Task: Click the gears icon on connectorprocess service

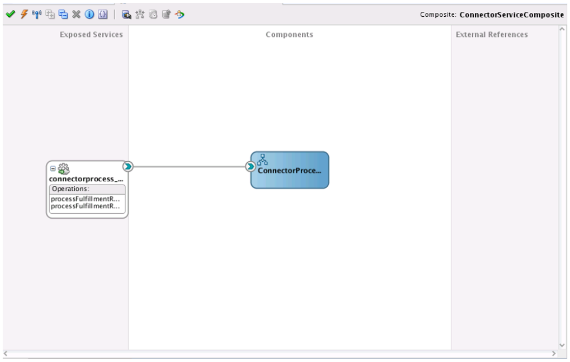Action: (64, 169)
